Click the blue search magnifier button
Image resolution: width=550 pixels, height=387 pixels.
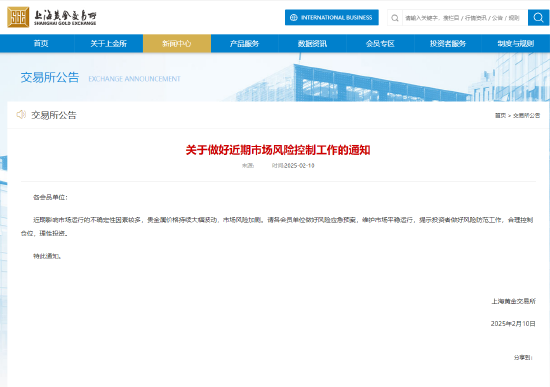(x=538, y=17)
